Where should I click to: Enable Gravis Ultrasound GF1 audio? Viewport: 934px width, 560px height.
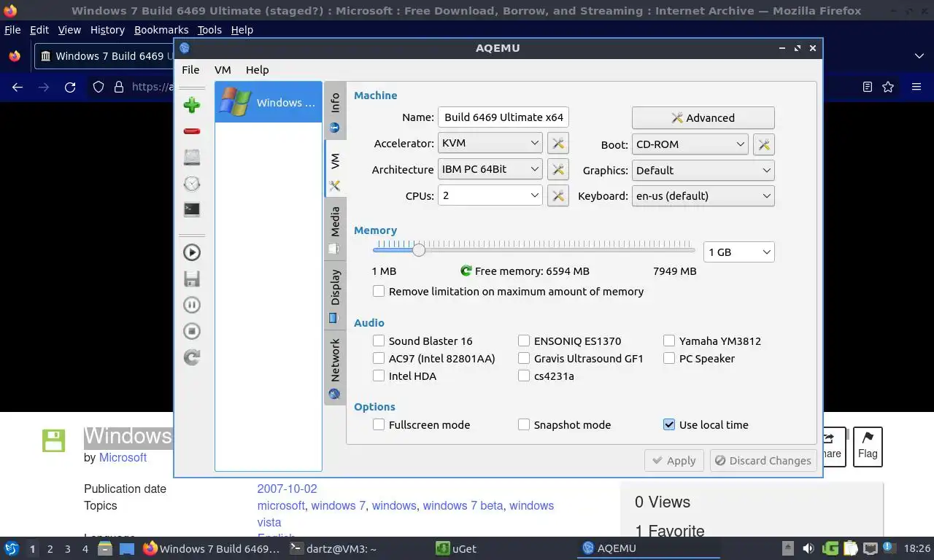click(x=524, y=358)
